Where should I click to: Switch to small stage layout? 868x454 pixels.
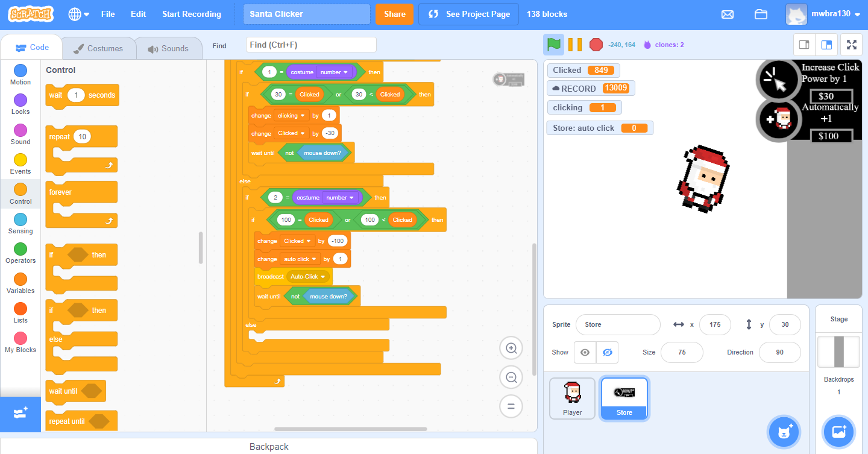point(804,45)
